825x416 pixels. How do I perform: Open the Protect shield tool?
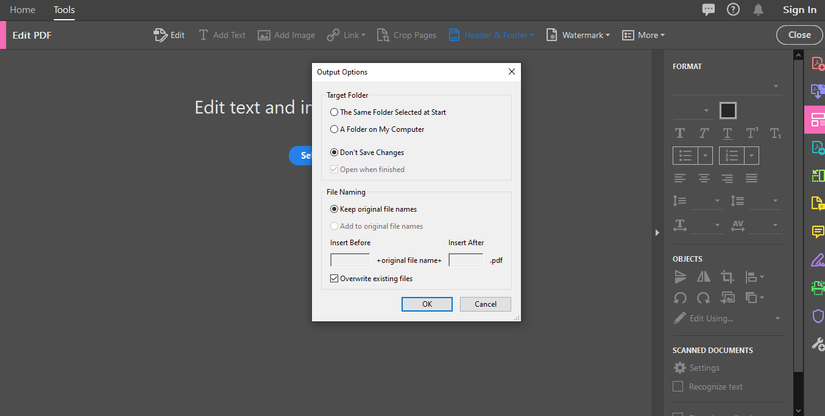coord(818,316)
